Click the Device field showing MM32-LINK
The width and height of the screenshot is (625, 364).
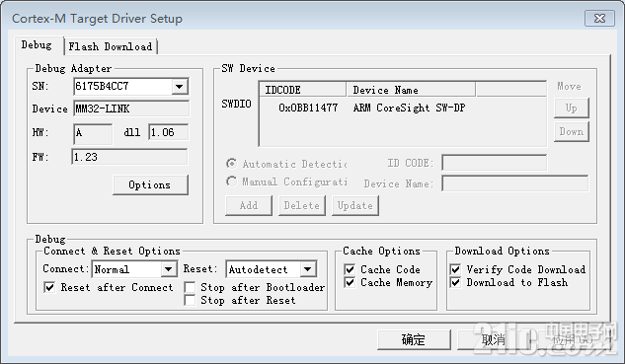click(x=131, y=109)
